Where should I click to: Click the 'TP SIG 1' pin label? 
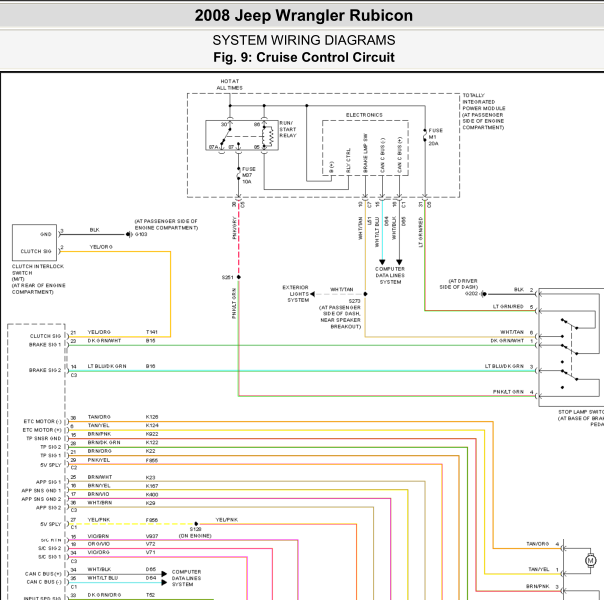51,455
